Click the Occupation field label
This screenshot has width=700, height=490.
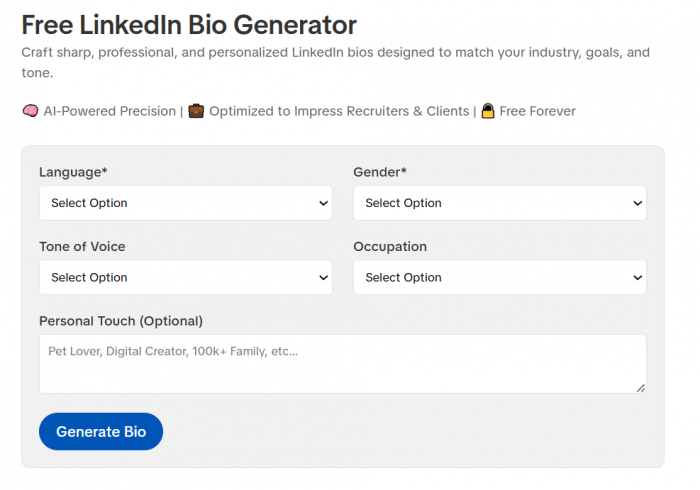[x=390, y=247]
